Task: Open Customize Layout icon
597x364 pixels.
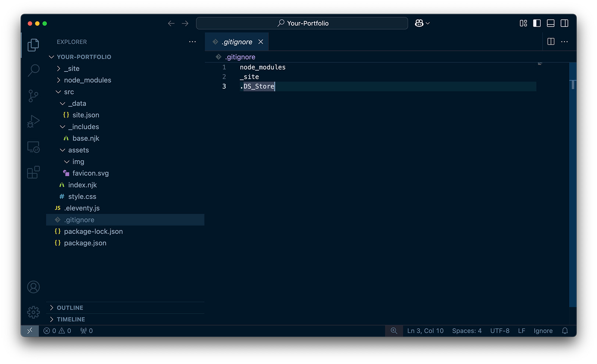Action: (523, 23)
